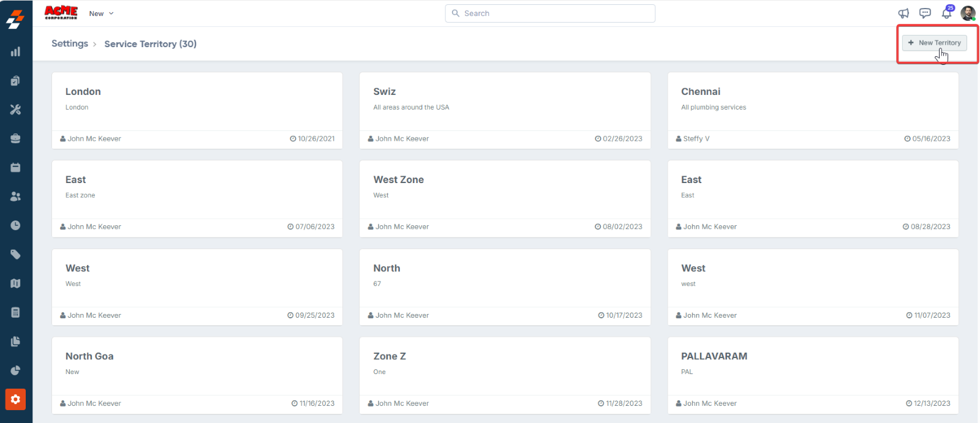The height and width of the screenshot is (423, 980).
Task: Open the bar chart dashboard sidebar icon
Action: coord(15,51)
